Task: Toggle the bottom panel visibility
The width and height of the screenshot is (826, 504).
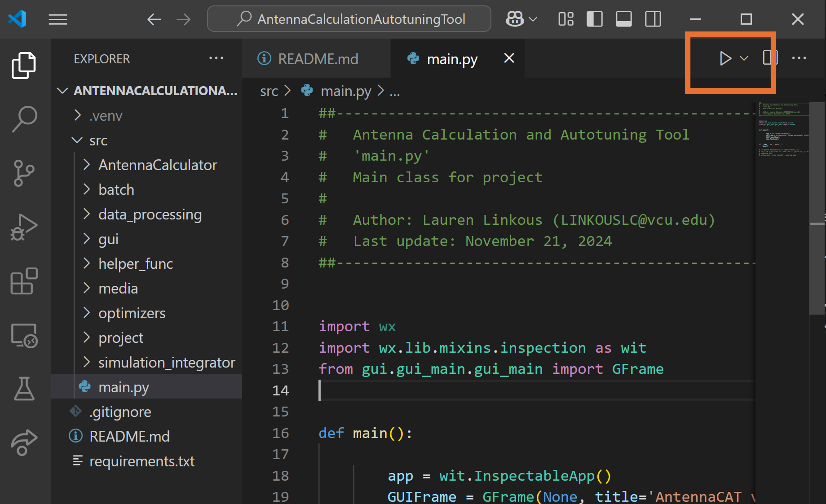Action: pyautogui.click(x=624, y=19)
